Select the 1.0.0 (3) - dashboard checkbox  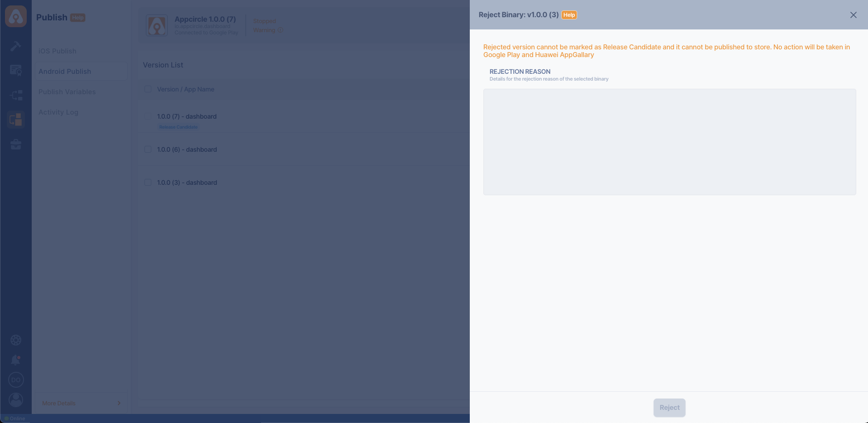click(x=148, y=183)
